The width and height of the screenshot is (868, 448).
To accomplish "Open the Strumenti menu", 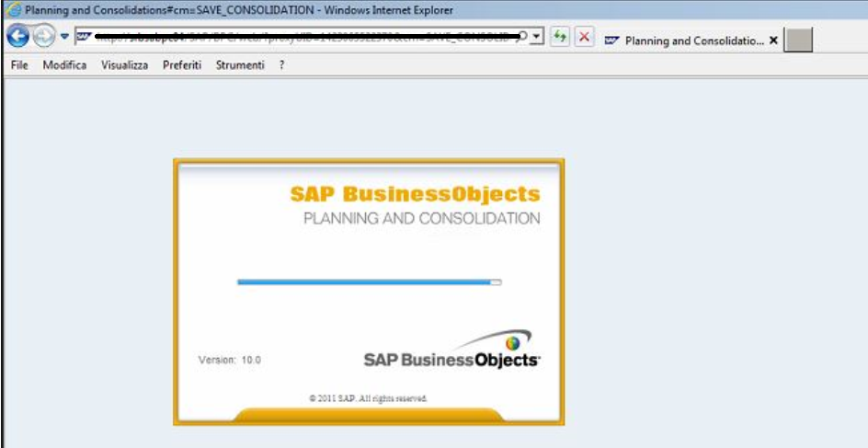I will coord(239,65).
